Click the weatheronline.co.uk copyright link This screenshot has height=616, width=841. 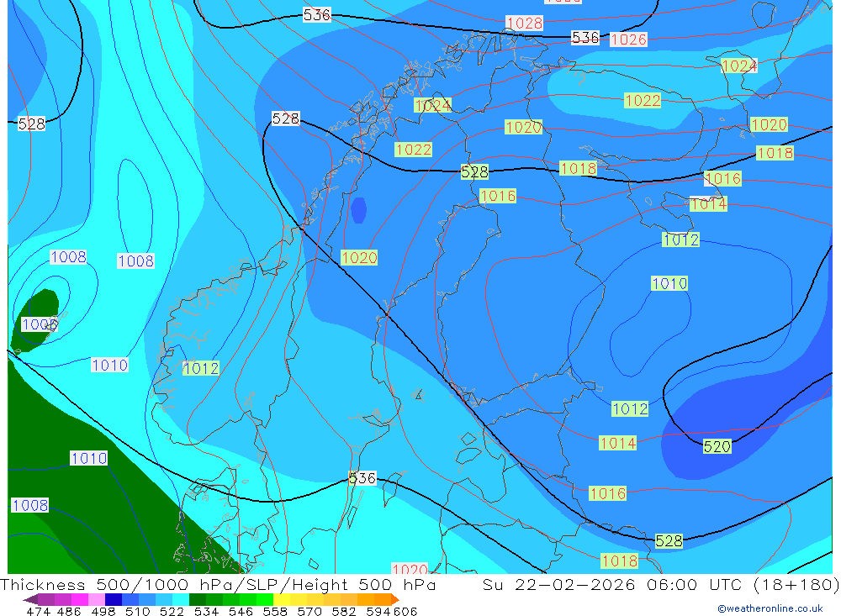tap(770, 608)
